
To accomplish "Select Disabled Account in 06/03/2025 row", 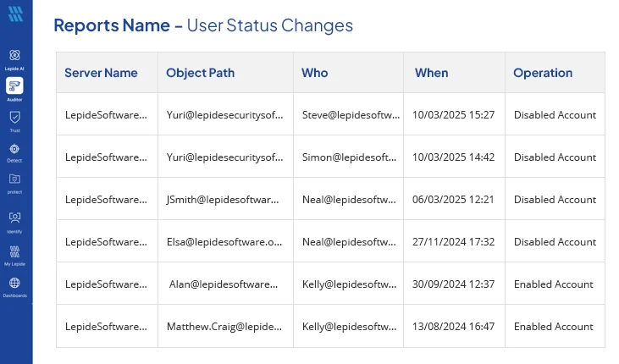I will (x=555, y=200).
